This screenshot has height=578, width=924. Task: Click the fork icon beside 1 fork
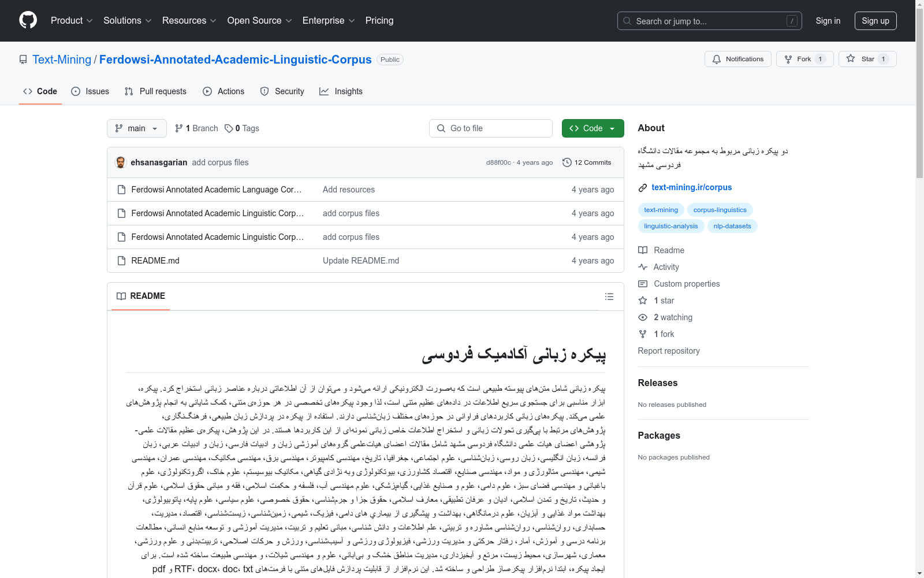(x=643, y=334)
